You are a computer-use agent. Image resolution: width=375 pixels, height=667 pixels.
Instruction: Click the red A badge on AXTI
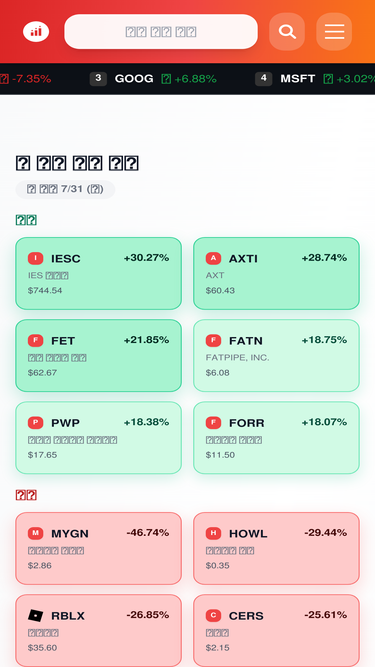click(213, 258)
